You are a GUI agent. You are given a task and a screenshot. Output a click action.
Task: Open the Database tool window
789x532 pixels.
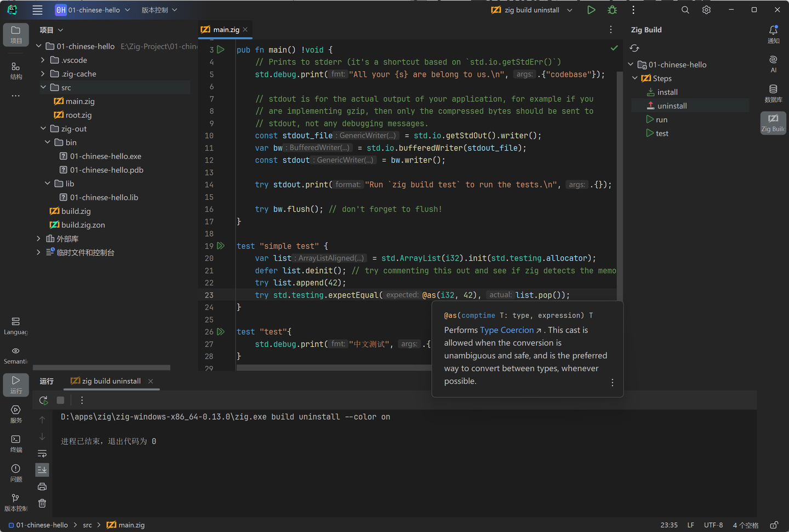(773, 93)
